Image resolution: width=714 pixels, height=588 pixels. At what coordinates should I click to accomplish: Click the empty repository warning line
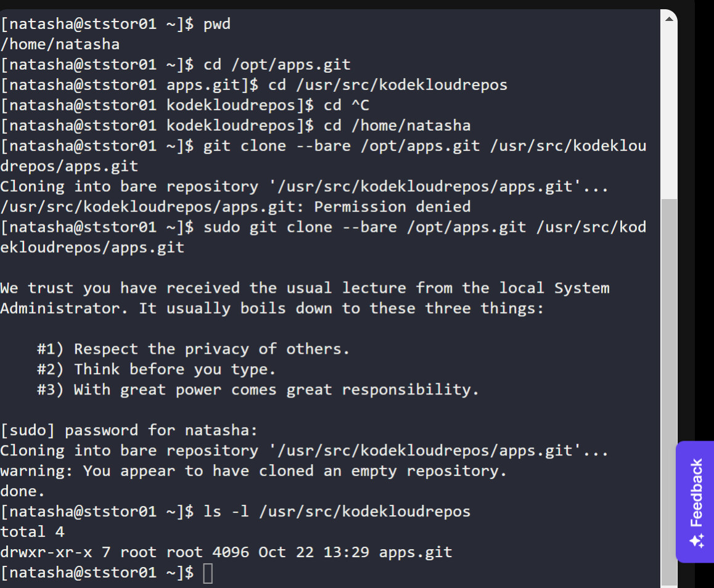pos(253,472)
